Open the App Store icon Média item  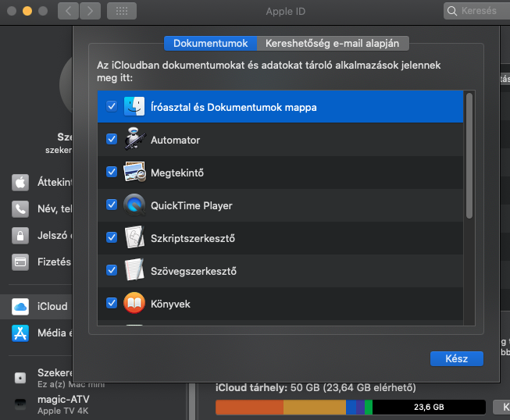tap(20, 333)
